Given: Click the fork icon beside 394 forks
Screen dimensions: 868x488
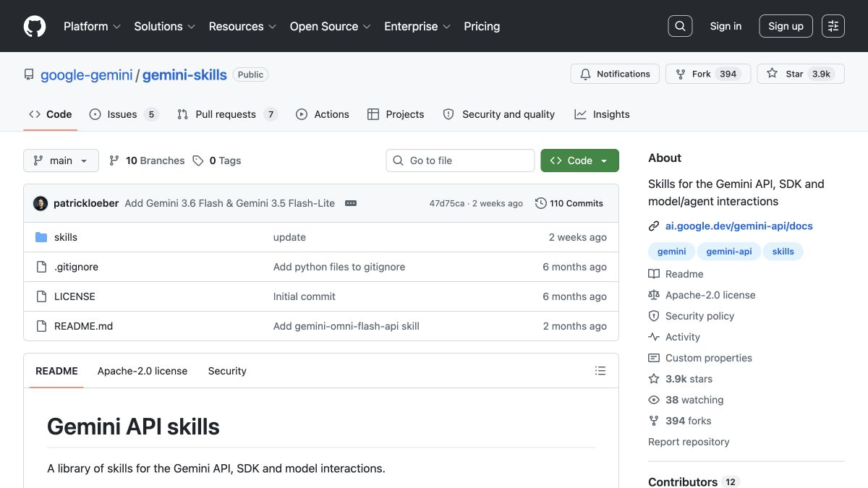Looking at the screenshot, I should 654,421.
